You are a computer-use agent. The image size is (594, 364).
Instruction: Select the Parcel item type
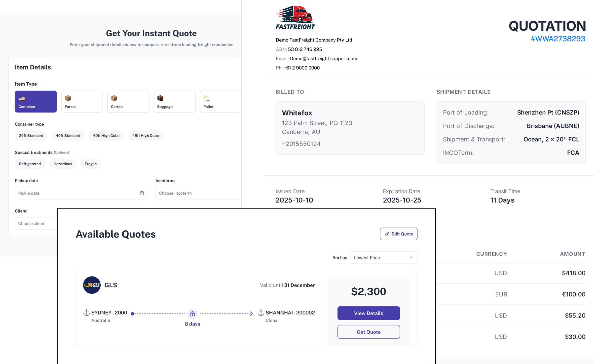click(82, 102)
